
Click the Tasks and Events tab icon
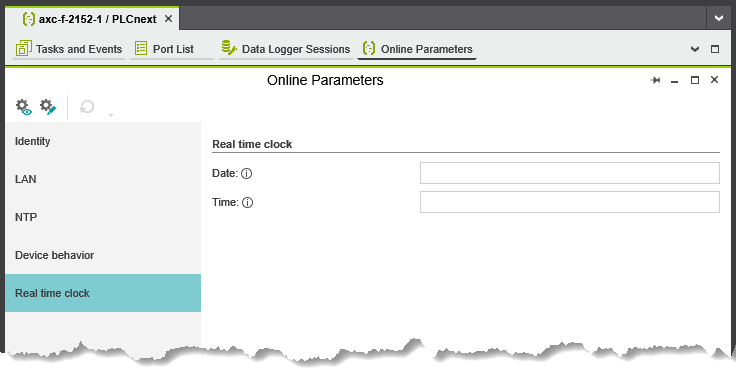coord(23,48)
